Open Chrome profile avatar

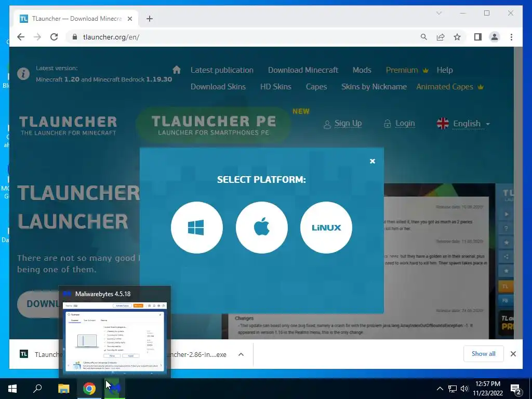click(x=495, y=37)
